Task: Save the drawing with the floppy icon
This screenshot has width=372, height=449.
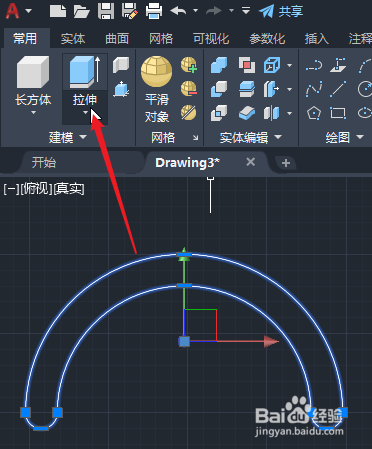Action: point(106,11)
